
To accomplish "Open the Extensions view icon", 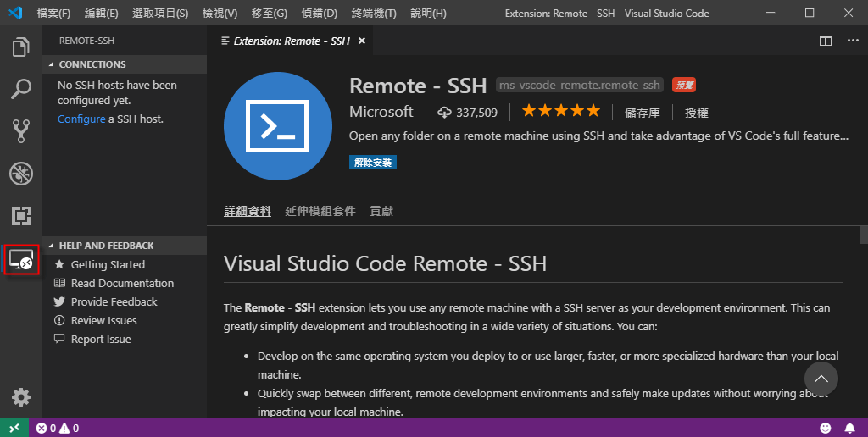I will tap(21, 216).
